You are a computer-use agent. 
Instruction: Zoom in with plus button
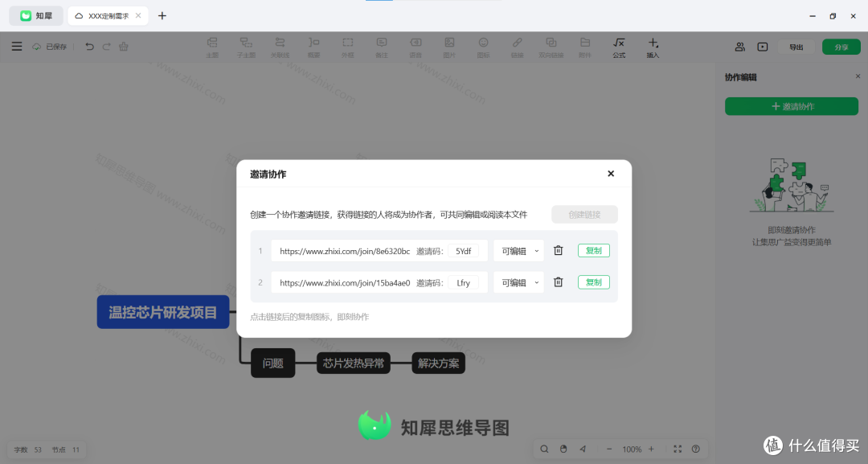[652, 449]
